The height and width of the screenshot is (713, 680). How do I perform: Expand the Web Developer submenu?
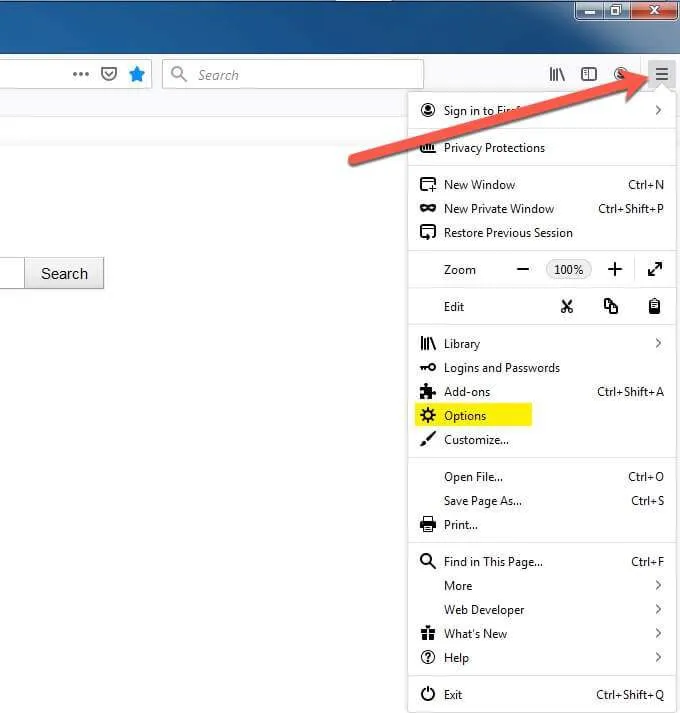(541, 610)
